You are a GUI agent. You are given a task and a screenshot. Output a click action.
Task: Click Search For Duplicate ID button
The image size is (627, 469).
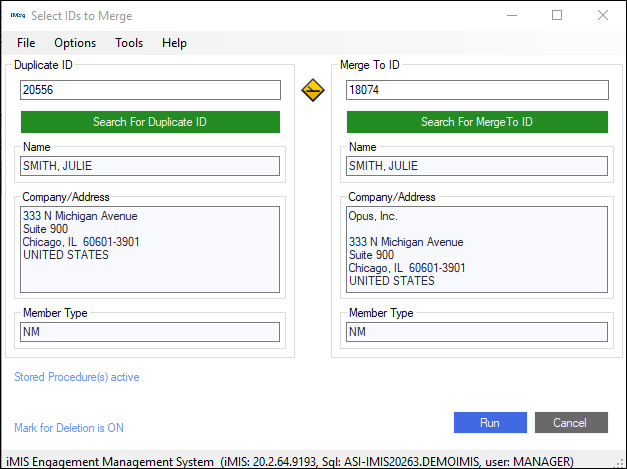[150, 122]
